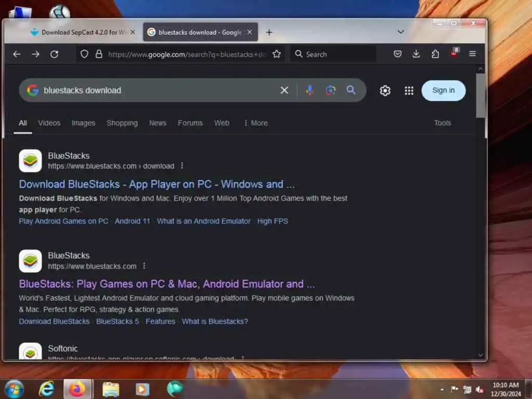This screenshot has width=532, height=399.
Task: View site security via the padlock icon
Action: 99,54
